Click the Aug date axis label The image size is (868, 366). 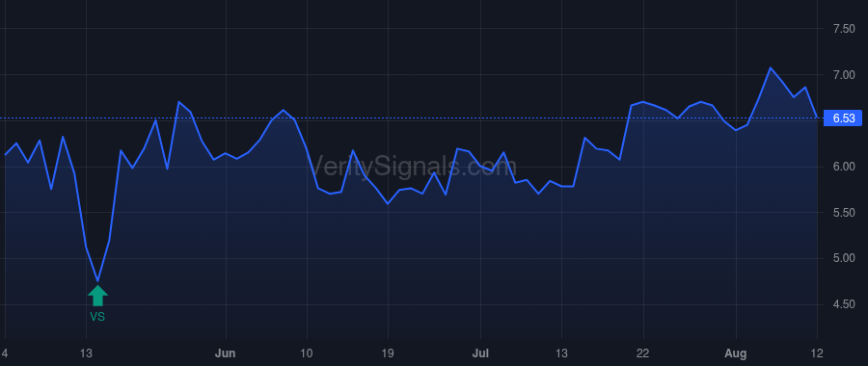[x=736, y=353]
